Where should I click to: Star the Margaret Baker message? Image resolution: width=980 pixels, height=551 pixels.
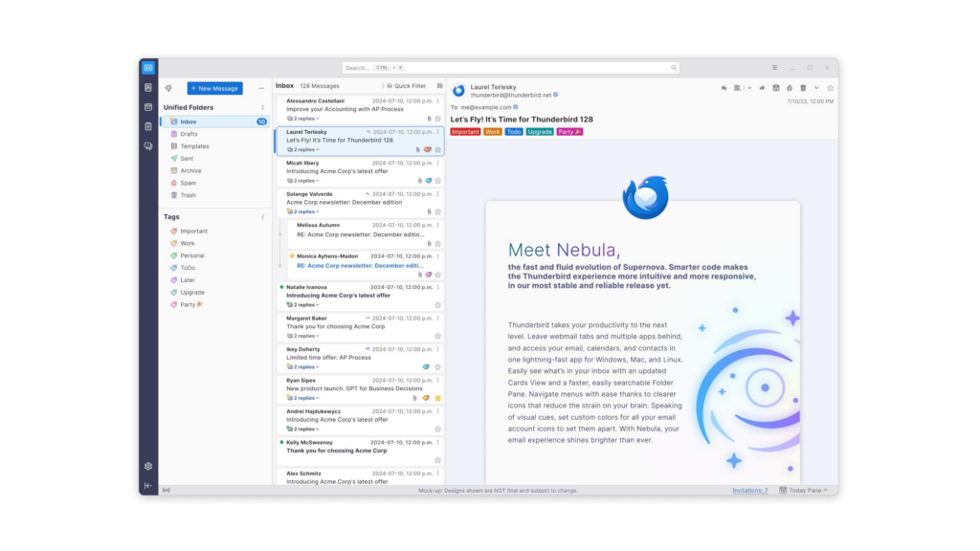(x=438, y=336)
